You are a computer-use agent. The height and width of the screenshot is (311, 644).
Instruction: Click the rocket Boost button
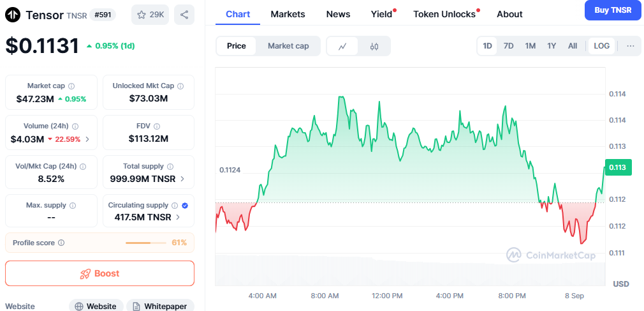coord(99,273)
